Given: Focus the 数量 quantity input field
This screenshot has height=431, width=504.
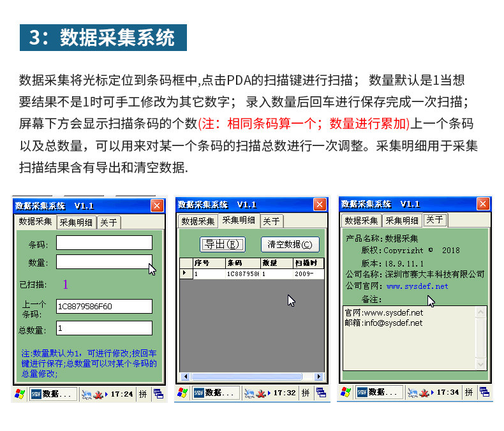Looking at the screenshot, I should (x=104, y=262).
